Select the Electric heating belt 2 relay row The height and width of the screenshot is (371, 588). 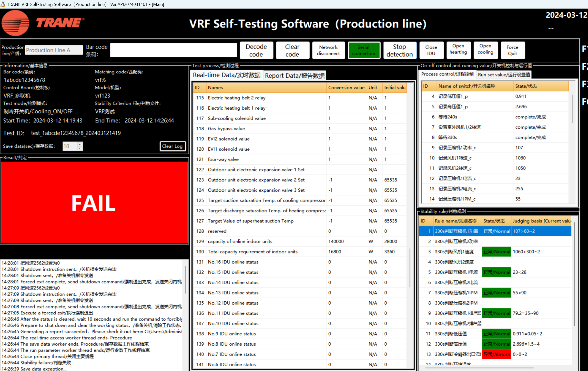click(x=300, y=98)
